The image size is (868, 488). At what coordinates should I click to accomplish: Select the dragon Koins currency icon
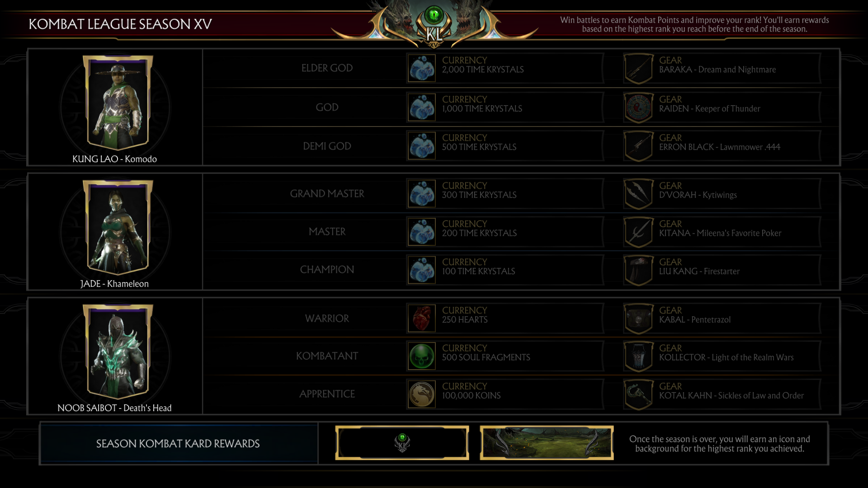421,394
